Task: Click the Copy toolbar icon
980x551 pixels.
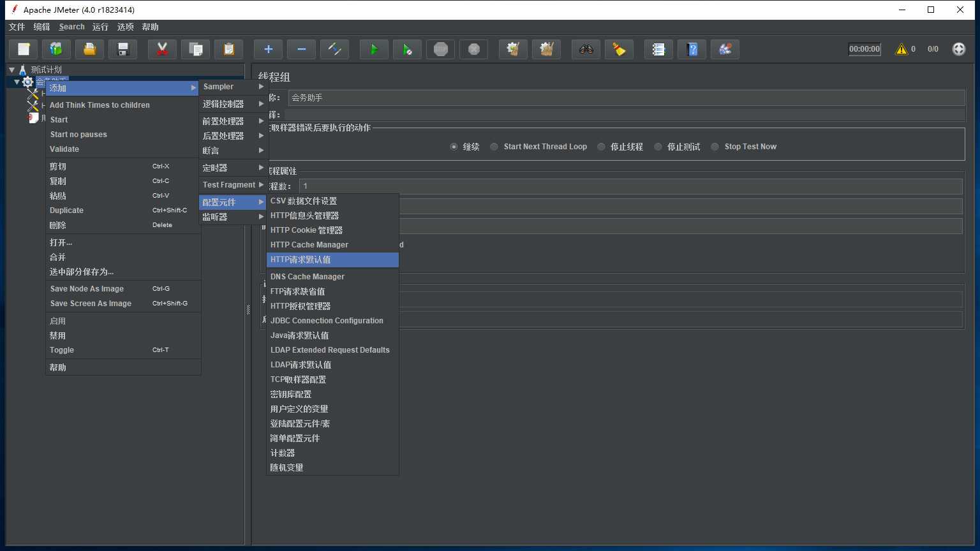Action: click(x=196, y=49)
